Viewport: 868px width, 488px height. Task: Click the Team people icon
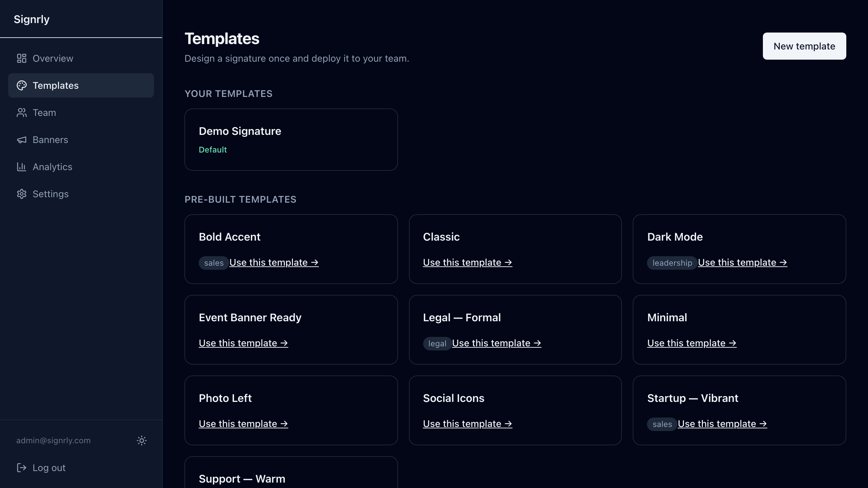[22, 113]
